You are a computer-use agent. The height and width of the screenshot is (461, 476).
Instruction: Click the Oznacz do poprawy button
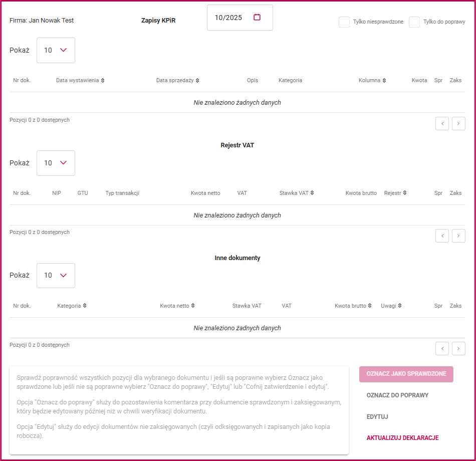pyautogui.click(x=397, y=395)
